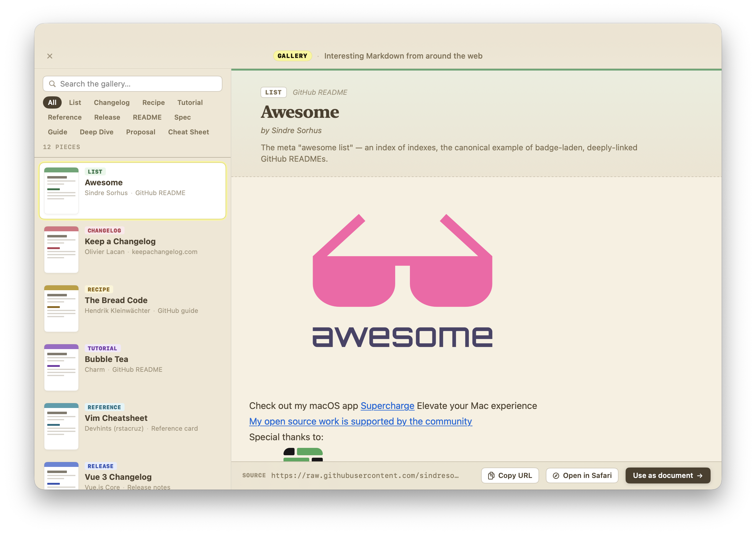Click the compass icon on Open in Safari
756x535 pixels.
[556, 475]
